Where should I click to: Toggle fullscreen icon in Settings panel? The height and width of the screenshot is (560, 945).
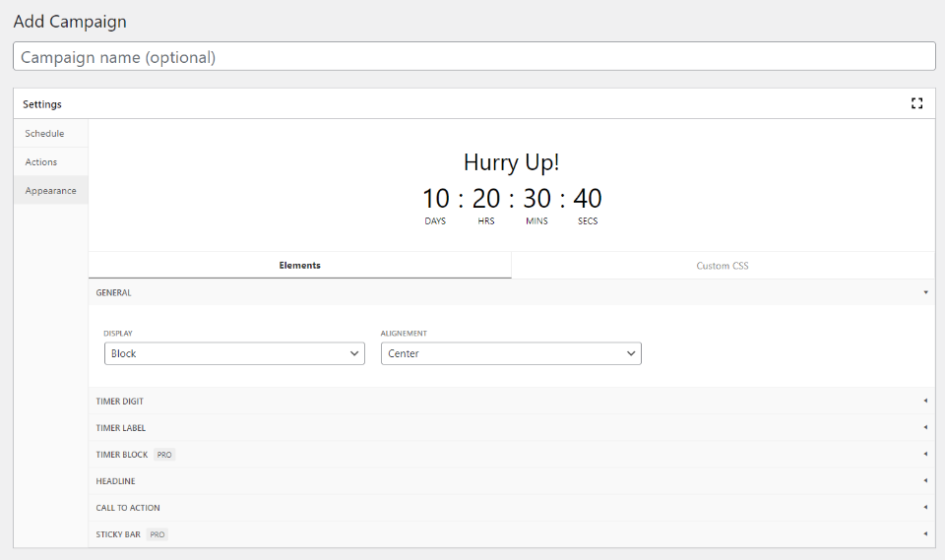click(916, 103)
